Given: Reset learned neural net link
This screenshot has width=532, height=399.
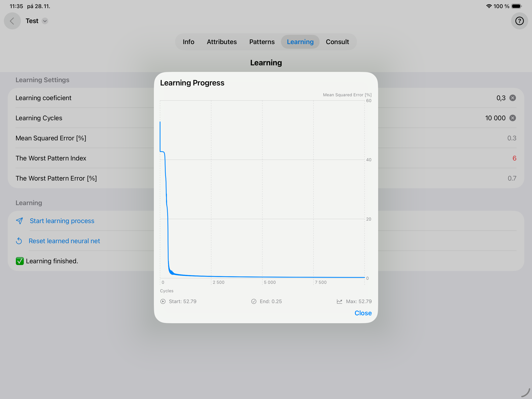Looking at the screenshot, I should (x=64, y=241).
